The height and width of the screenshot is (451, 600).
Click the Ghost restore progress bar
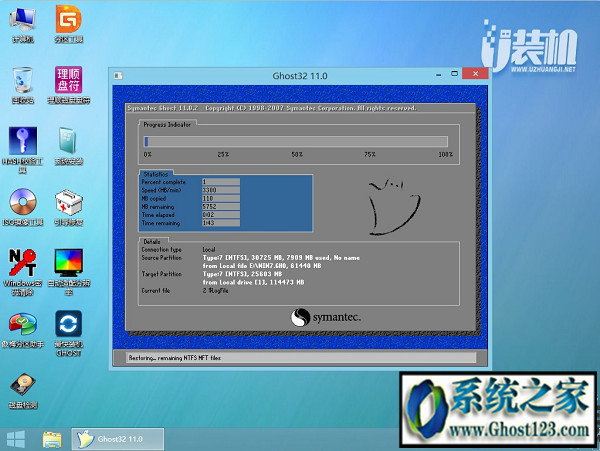295,142
